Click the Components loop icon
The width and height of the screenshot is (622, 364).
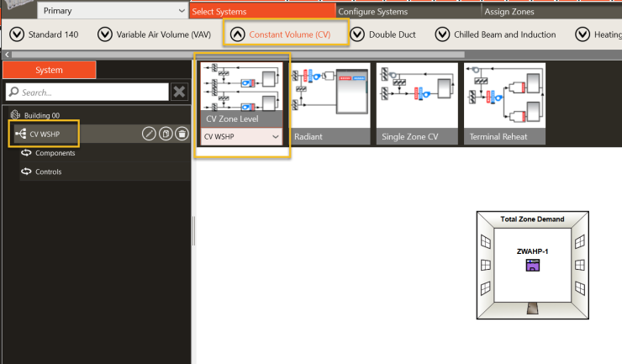27,153
